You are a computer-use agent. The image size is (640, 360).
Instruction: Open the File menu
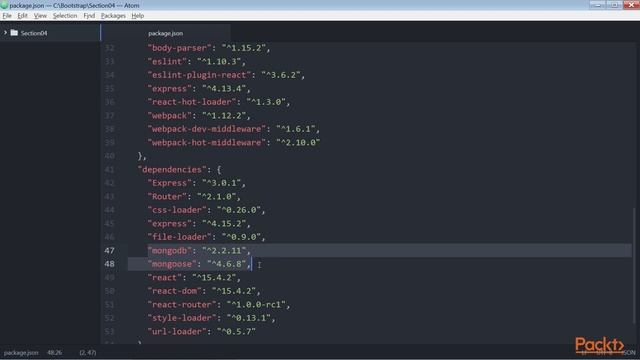(7, 16)
